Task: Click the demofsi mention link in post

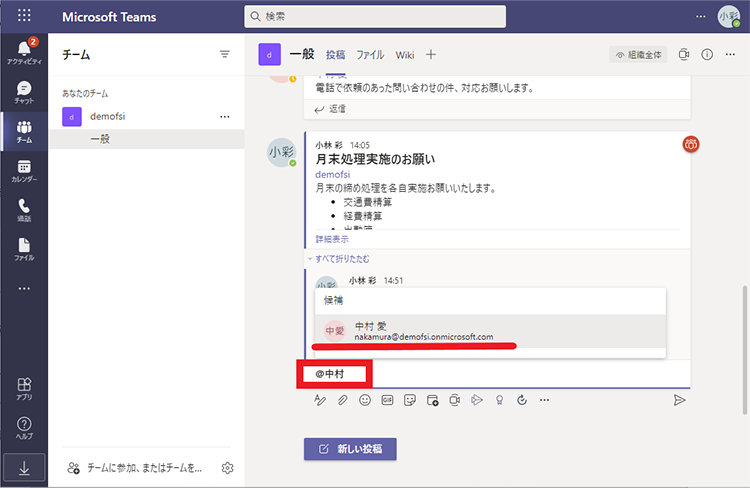Action: [332, 174]
